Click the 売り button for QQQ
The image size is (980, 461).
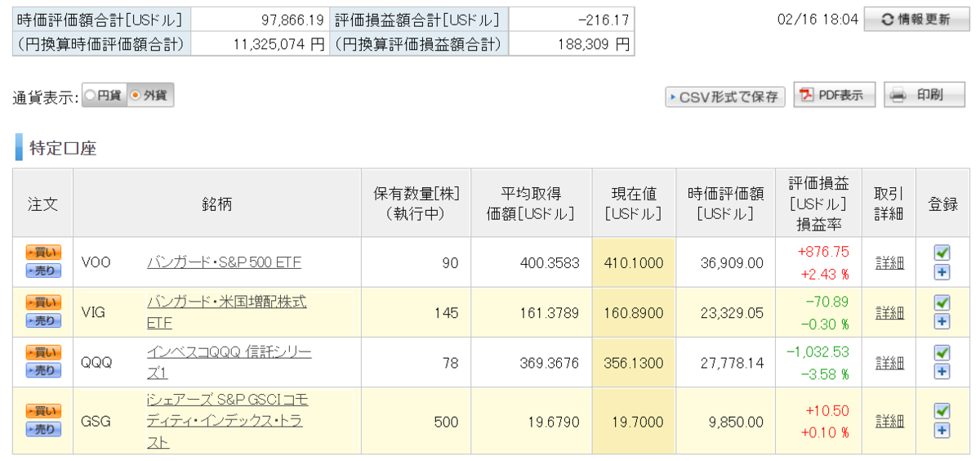tap(43, 371)
